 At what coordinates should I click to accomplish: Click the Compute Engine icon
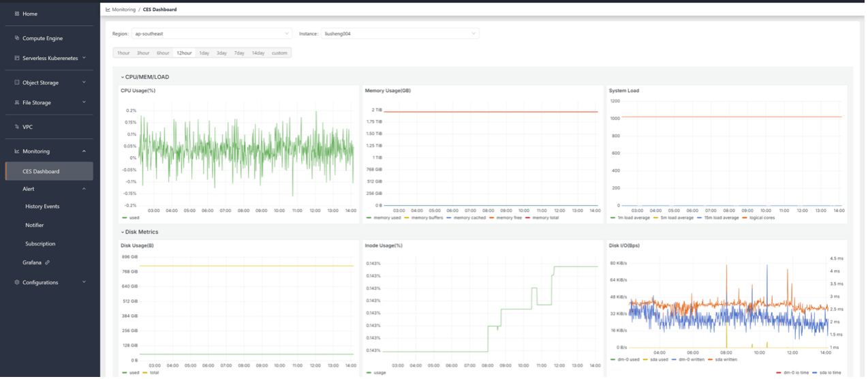17,38
